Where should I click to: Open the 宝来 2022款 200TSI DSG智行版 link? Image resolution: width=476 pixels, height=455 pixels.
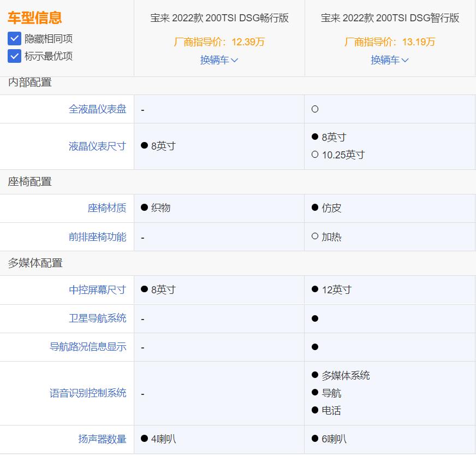(x=390, y=18)
